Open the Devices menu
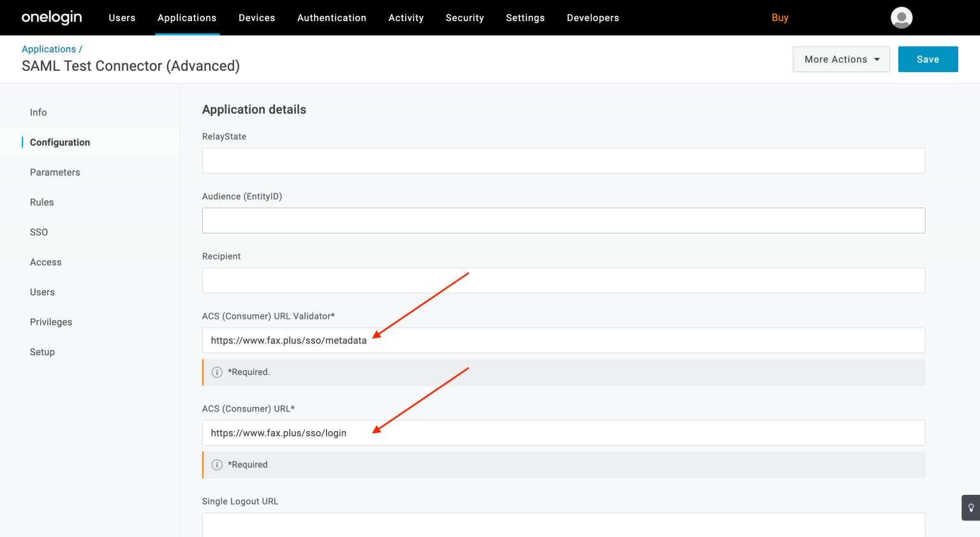 (x=256, y=18)
